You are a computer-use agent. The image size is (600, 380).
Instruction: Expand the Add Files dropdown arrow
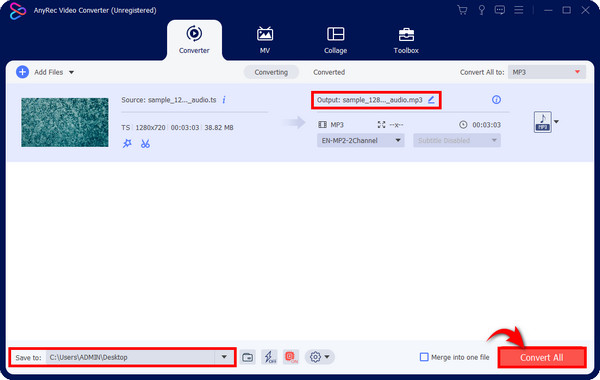click(71, 72)
